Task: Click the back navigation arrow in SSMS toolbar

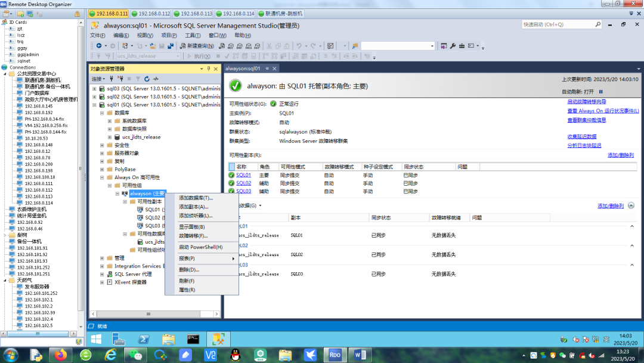Action: (x=99, y=45)
